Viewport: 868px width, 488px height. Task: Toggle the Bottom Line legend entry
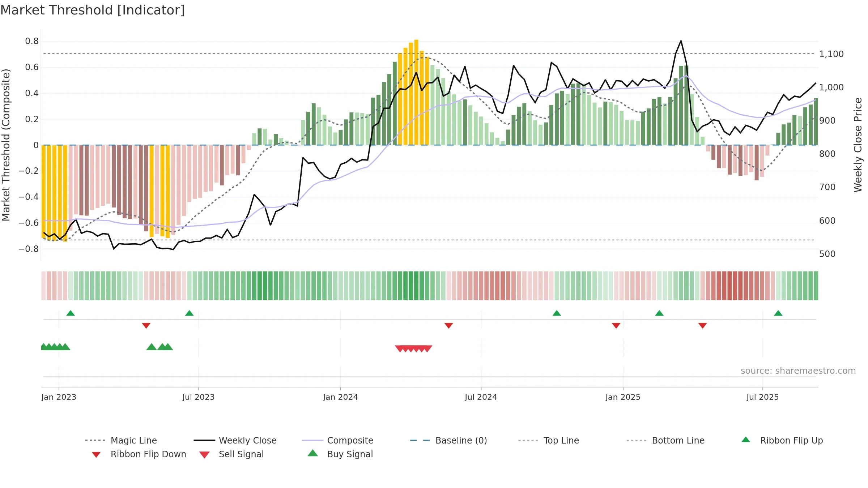(665, 440)
